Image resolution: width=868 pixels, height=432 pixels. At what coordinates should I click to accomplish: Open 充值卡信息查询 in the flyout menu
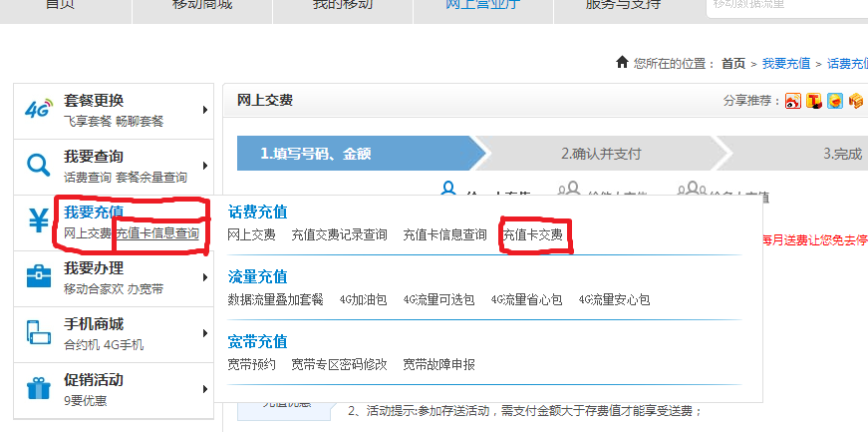(444, 234)
